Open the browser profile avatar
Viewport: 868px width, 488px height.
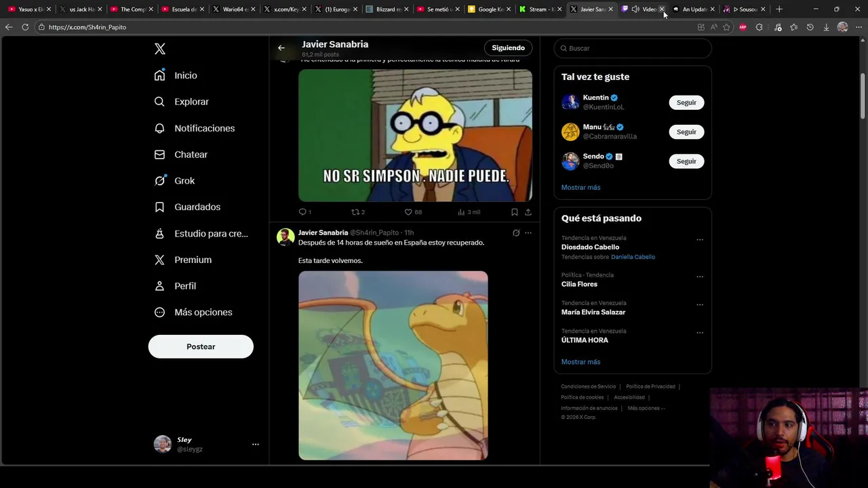click(842, 27)
